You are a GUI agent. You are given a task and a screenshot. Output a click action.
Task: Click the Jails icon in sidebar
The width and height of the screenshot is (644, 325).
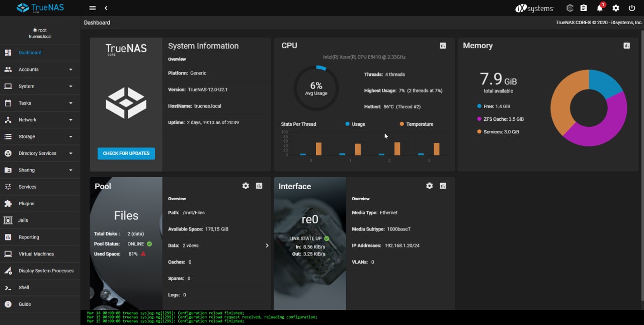point(8,220)
